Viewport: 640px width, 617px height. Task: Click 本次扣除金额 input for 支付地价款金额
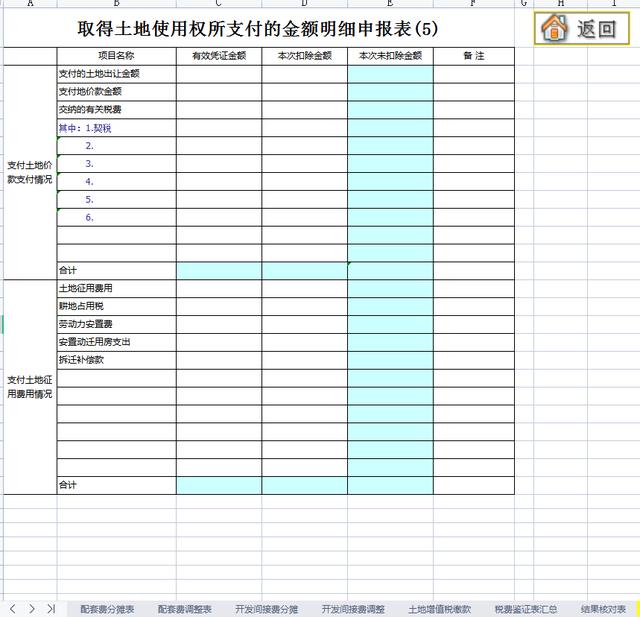point(304,92)
